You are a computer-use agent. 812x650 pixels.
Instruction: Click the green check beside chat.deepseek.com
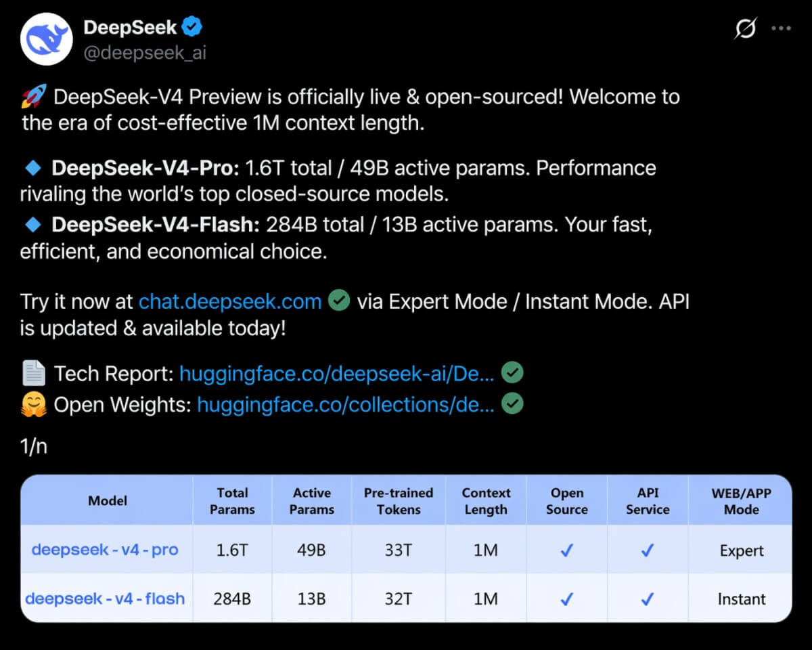(x=339, y=300)
